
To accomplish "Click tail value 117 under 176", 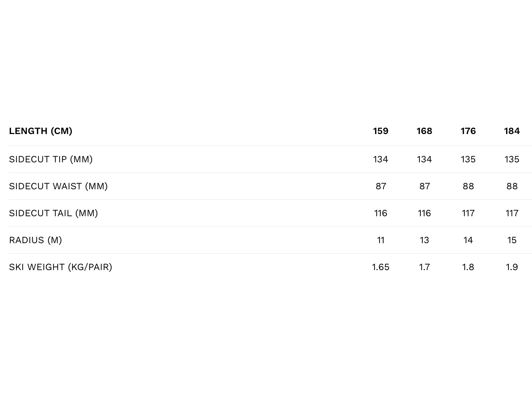I will 468,213.
